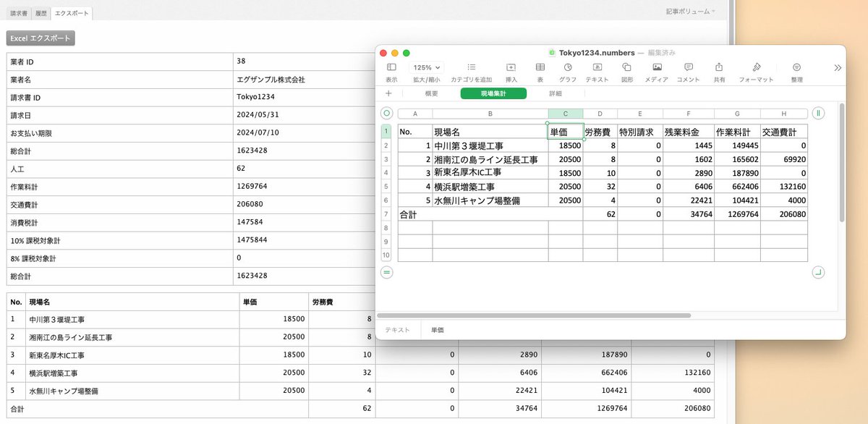Screen dimensions: 868x424
Task: Click the vertical scrollbar in Numbers window
Action: [842, 163]
